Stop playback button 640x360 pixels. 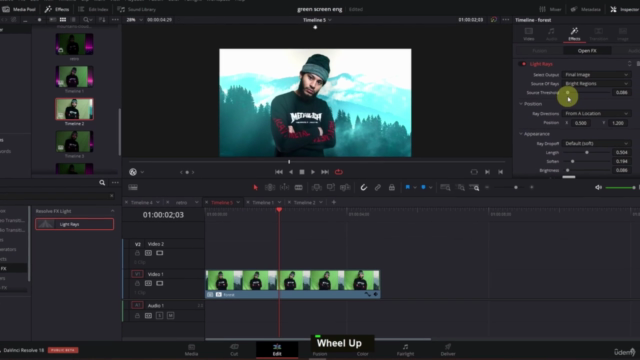(302, 172)
